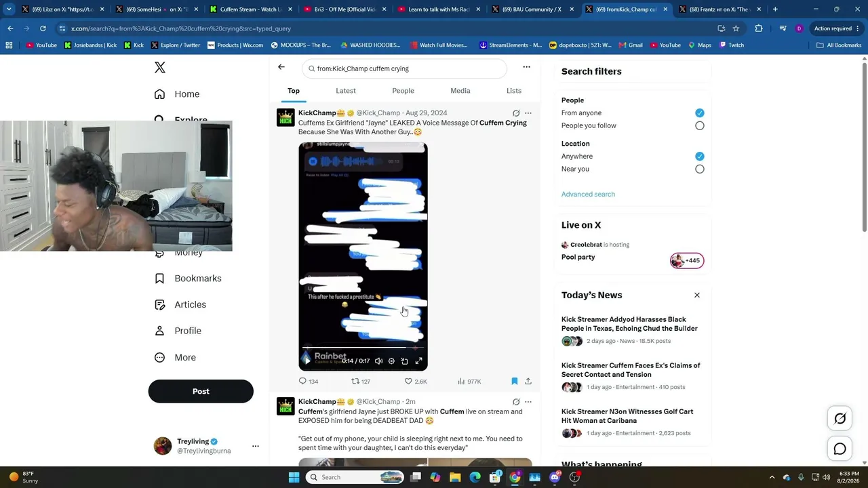Open search options three-dot menu
The height and width of the screenshot is (488, 868).
(x=526, y=67)
